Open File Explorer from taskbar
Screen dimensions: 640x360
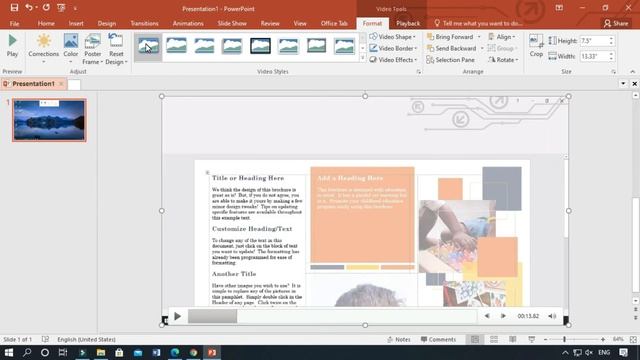101,352
